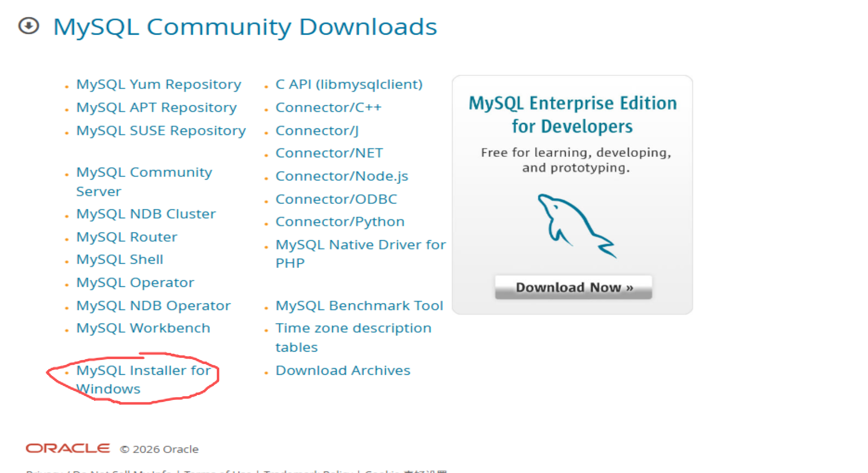868x473 pixels.
Task: Open the MySQL Community Downloads heading link
Action: 245,27
